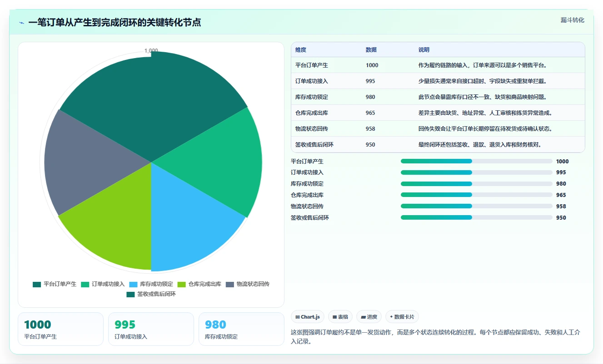Click the 958 value beside the progress bar
The width and height of the screenshot is (603, 364).
[561, 207]
